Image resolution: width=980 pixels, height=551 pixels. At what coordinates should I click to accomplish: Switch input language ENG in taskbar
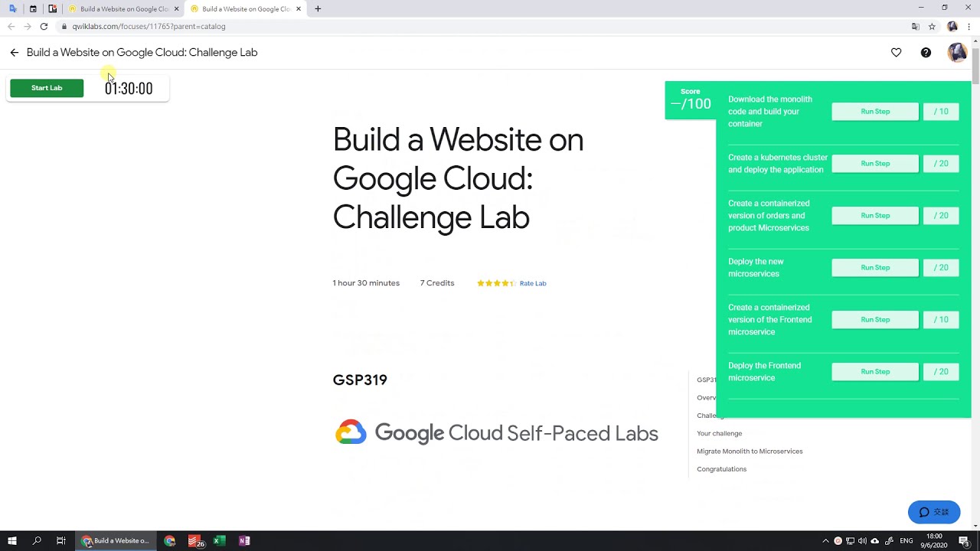coord(906,541)
